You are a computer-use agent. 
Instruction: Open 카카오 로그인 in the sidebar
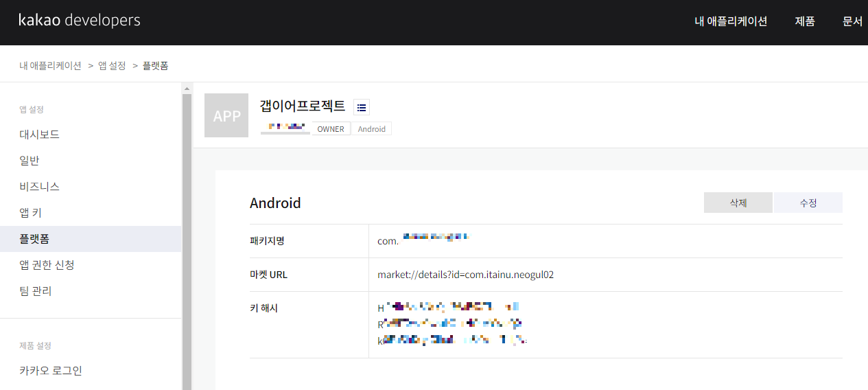tap(91, 371)
